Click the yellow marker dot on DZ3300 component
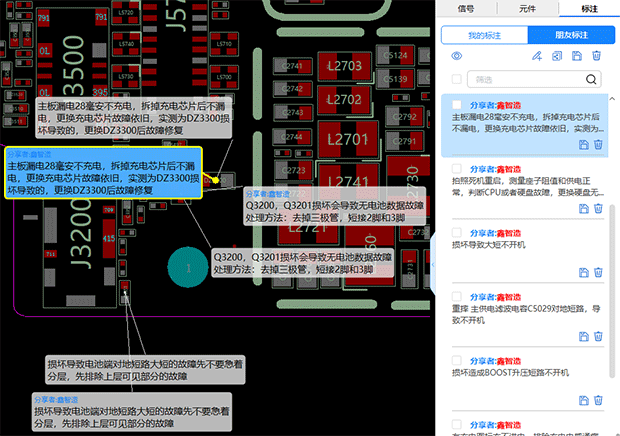The height and width of the screenshot is (436, 620). 215,180
